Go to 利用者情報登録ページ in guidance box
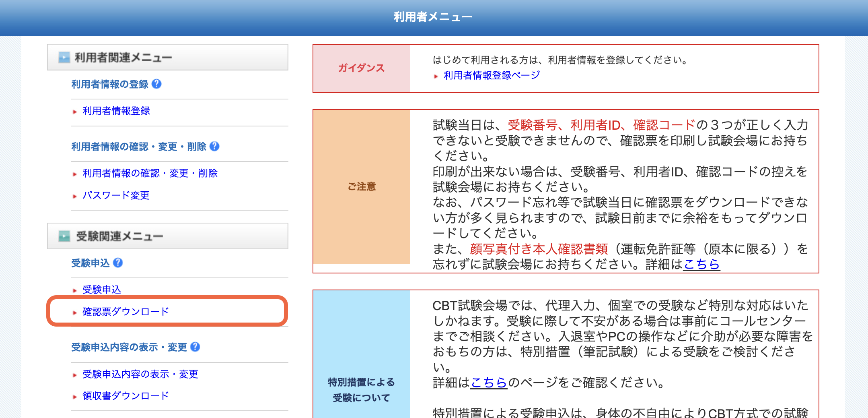 [492, 75]
